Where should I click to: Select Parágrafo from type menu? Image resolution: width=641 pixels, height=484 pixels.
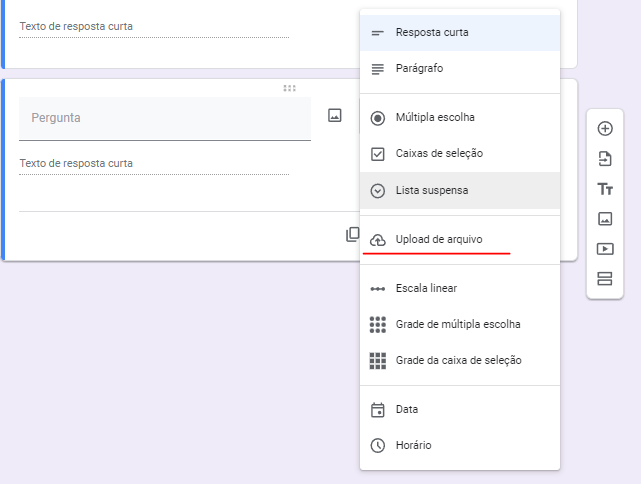(419, 69)
